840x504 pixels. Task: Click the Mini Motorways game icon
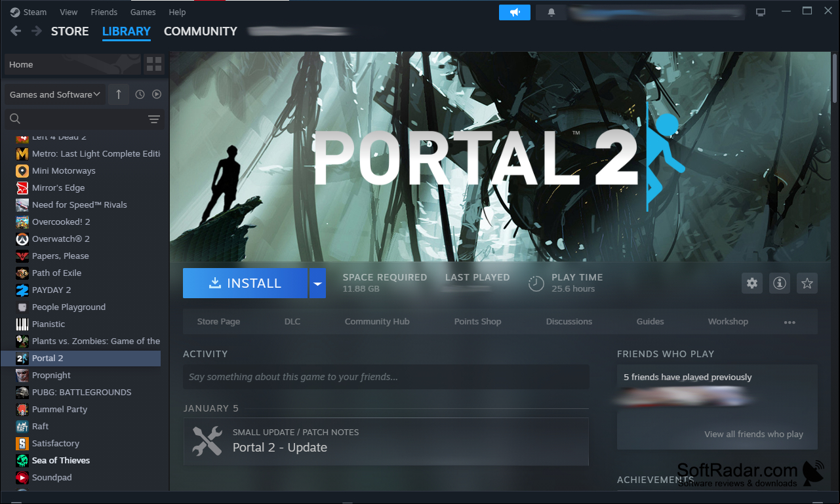click(x=22, y=170)
